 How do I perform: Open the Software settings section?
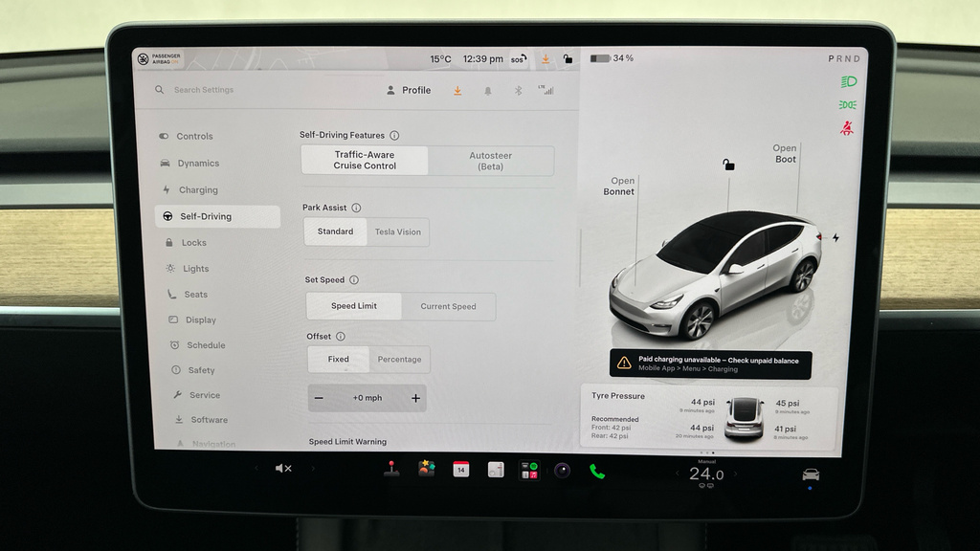201,420
